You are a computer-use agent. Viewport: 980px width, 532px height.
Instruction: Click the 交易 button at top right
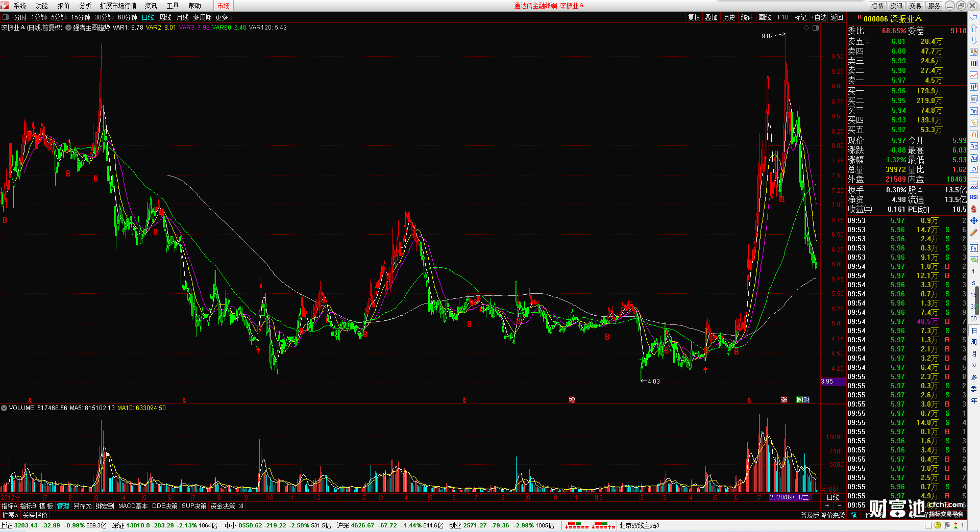pyautogui.click(x=915, y=6)
